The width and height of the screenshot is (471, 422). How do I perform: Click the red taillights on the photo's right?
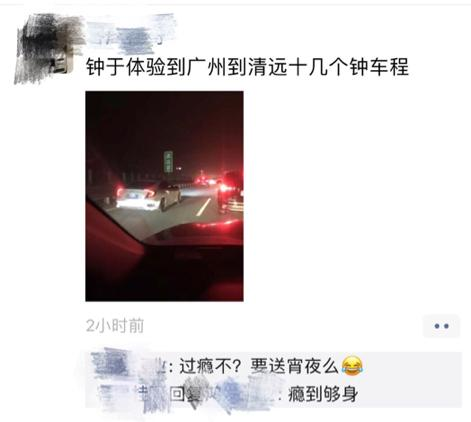click(230, 192)
